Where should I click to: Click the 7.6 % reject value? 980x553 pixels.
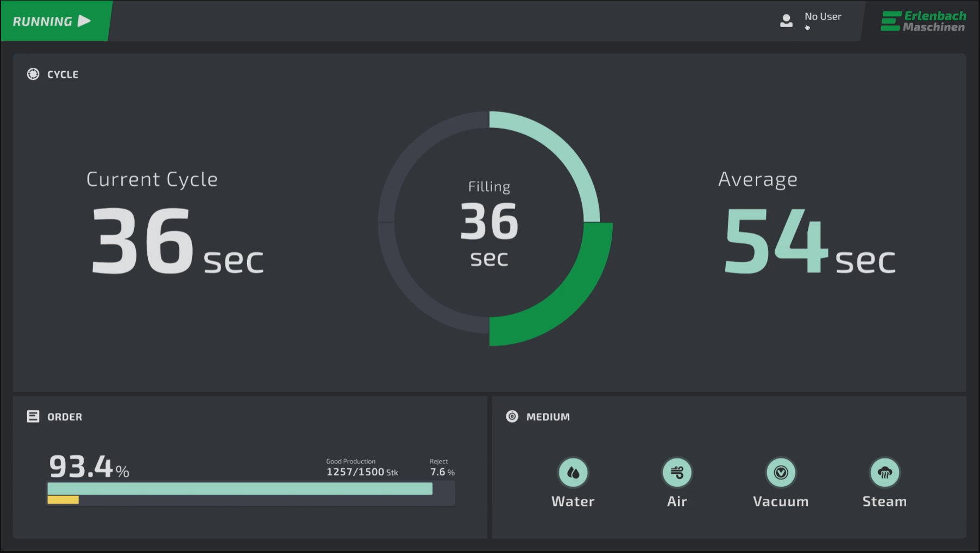442,472
